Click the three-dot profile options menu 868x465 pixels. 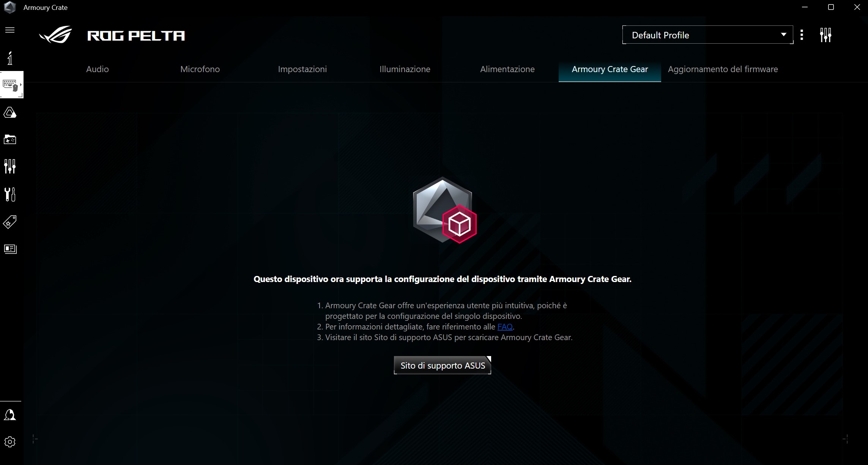coord(802,35)
